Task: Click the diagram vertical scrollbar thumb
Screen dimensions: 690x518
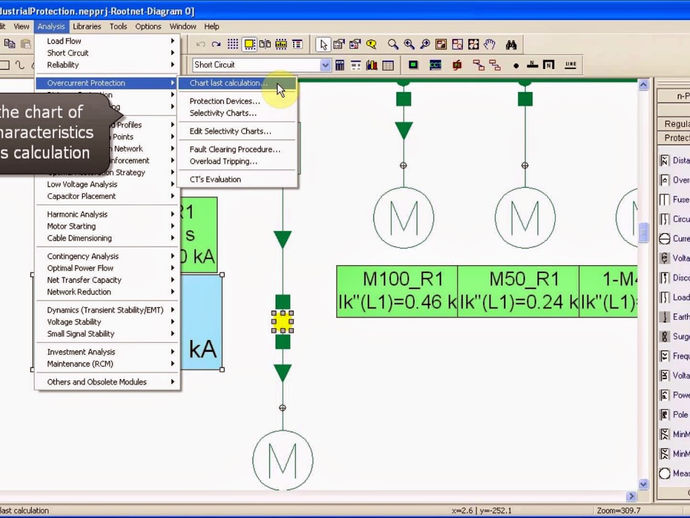Action: pos(643,232)
